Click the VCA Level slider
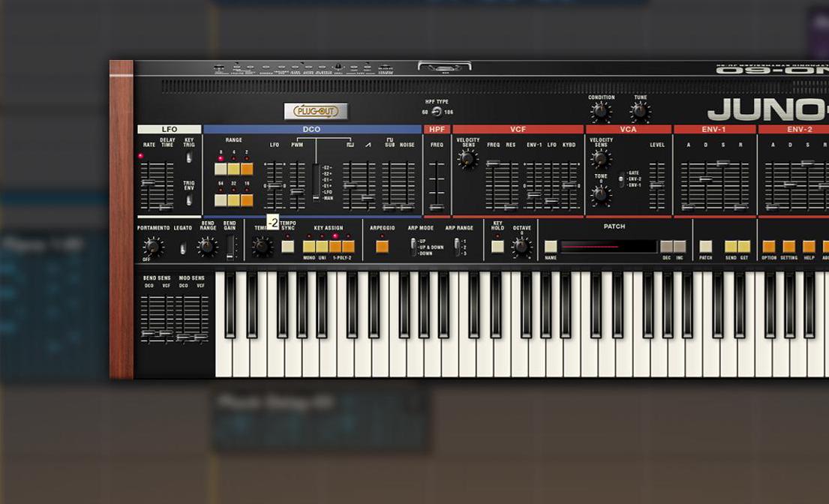The height and width of the screenshot is (504, 829). (656, 186)
